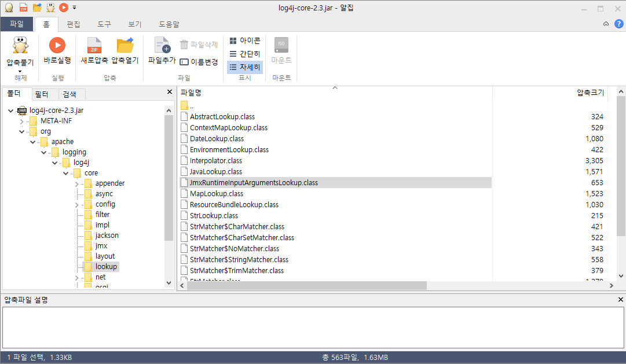Close the 압축파일 설명 panel
Screen dimensions: 626x364
coord(620,299)
